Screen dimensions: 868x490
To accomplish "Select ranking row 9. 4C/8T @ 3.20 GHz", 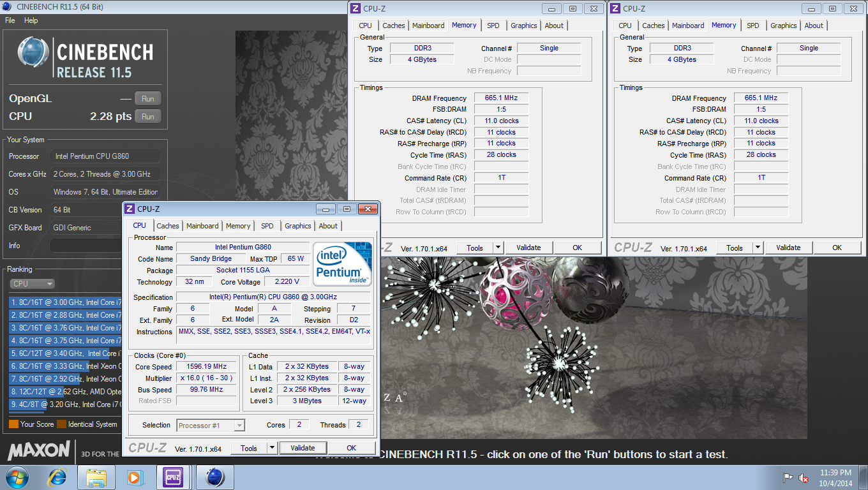I will click(64, 405).
